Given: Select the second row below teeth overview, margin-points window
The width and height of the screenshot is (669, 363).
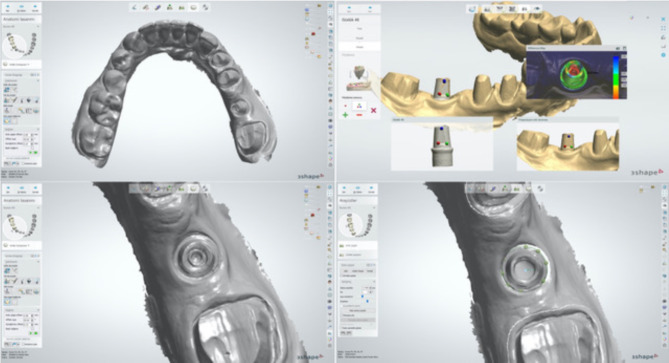Looking at the screenshot, I should [x=358, y=255].
